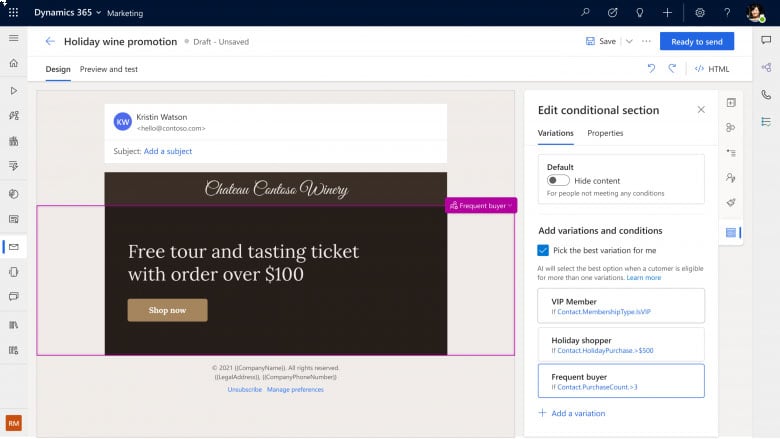Select the Properties tab
The image size is (780, 439).
click(605, 133)
